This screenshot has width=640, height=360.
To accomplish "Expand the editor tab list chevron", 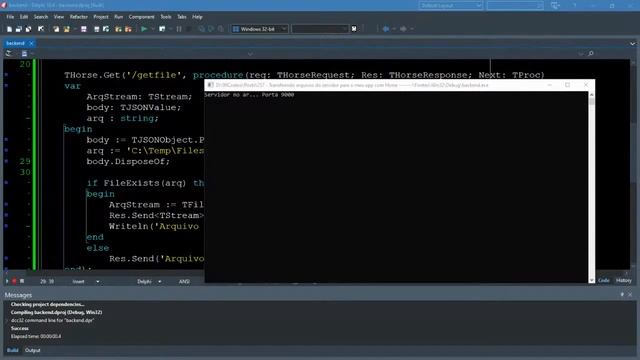I will point(633,43).
